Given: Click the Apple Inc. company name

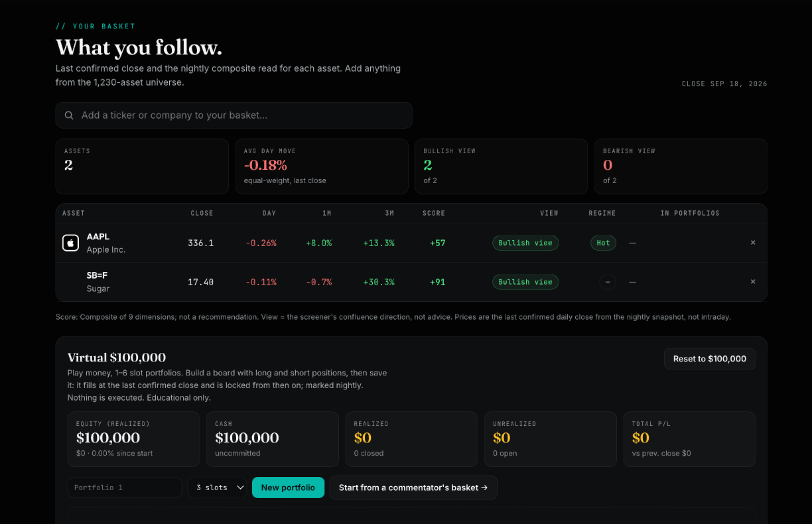Looking at the screenshot, I should (106, 250).
